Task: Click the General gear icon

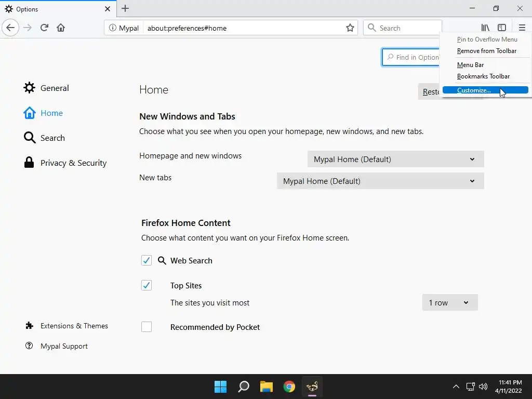Action: pos(29,87)
